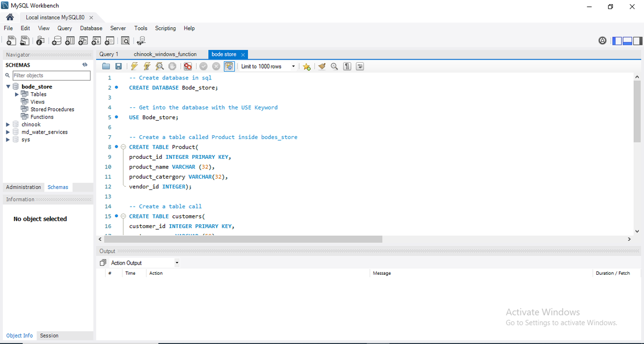Toggle word wrap icon in editor toolbar
This screenshot has width=644, height=344.
pos(360,67)
